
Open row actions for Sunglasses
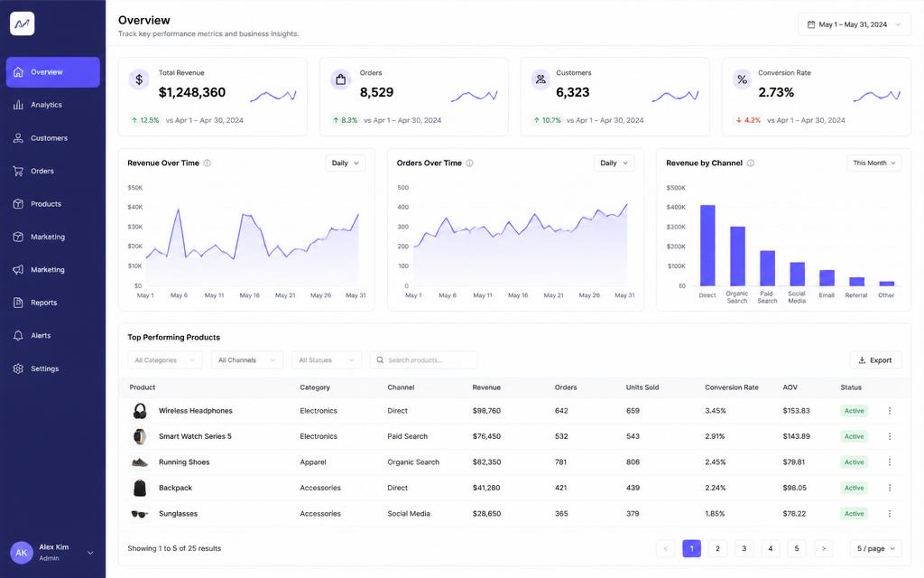click(889, 514)
